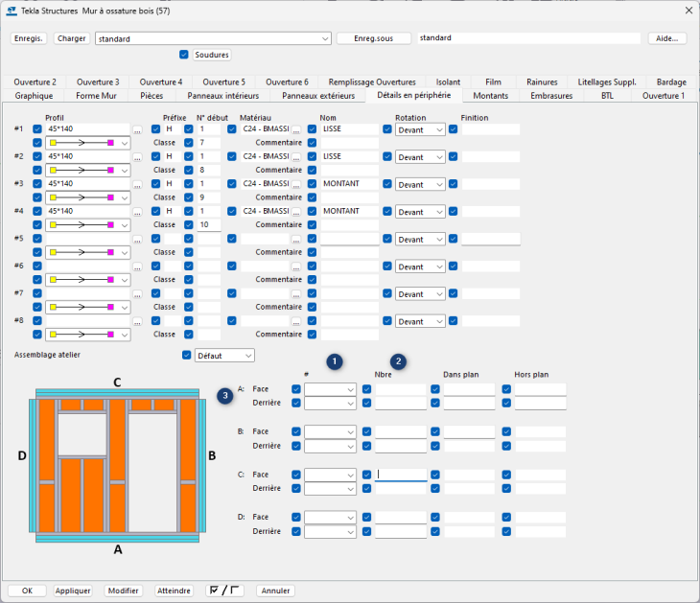
Task: Click the Tekla Structures title bar icon
Action: pos(12,11)
